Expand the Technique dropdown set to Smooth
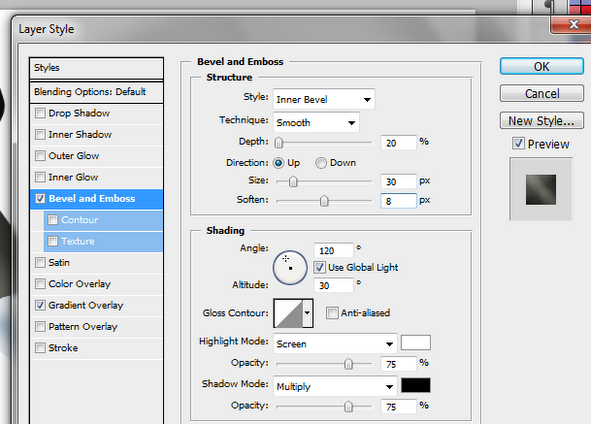Viewport: 591px width, 424px height. click(316, 122)
